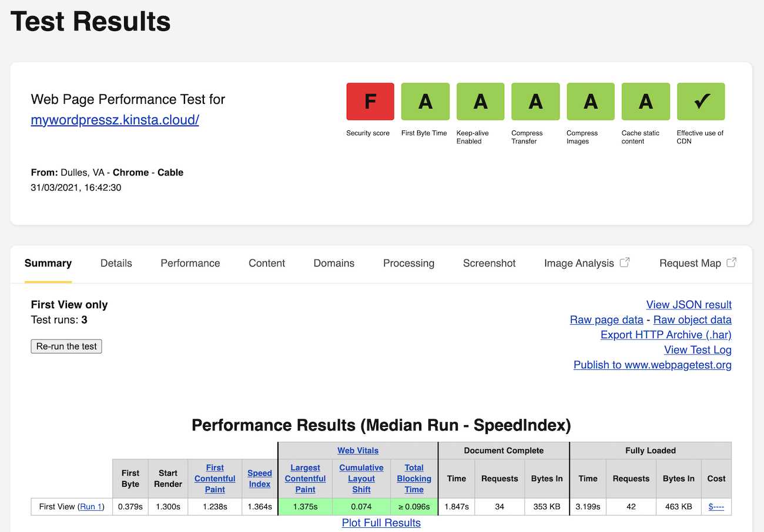Open the Domains tab
Image resolution: width=764 pixels, height=532 pixels.
[334, 263]
